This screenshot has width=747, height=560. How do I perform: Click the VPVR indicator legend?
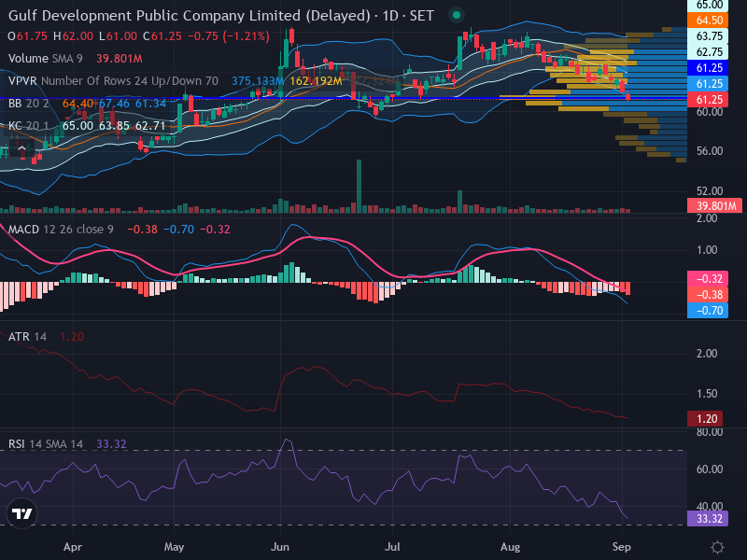point(113,81)
